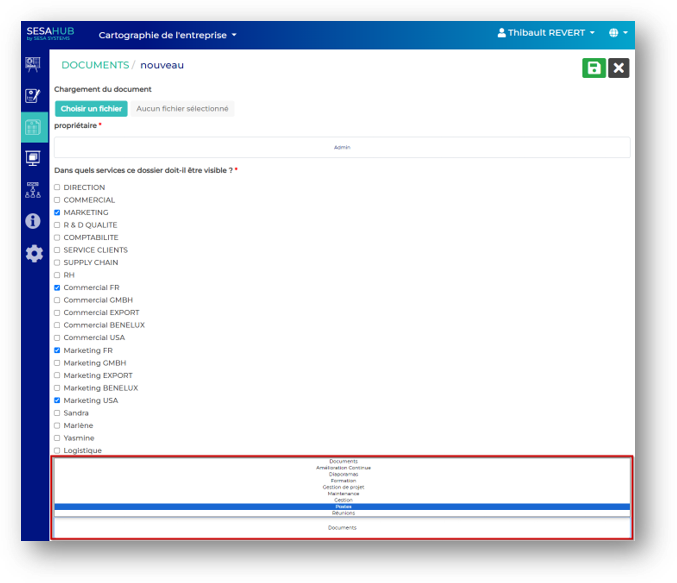Viewport: 677px width, 583px height.
Task: Open the Thibault REVERT user menu
Action: (x=546, y=33)
